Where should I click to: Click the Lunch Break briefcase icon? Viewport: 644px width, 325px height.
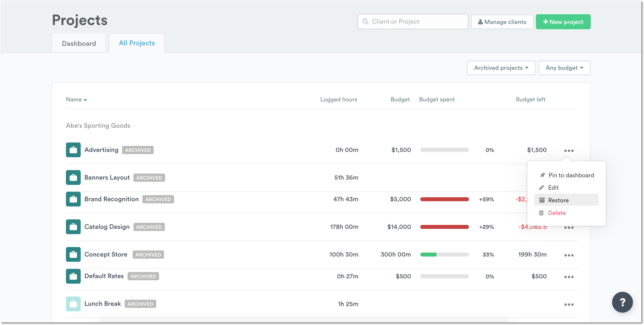[73, 303]
